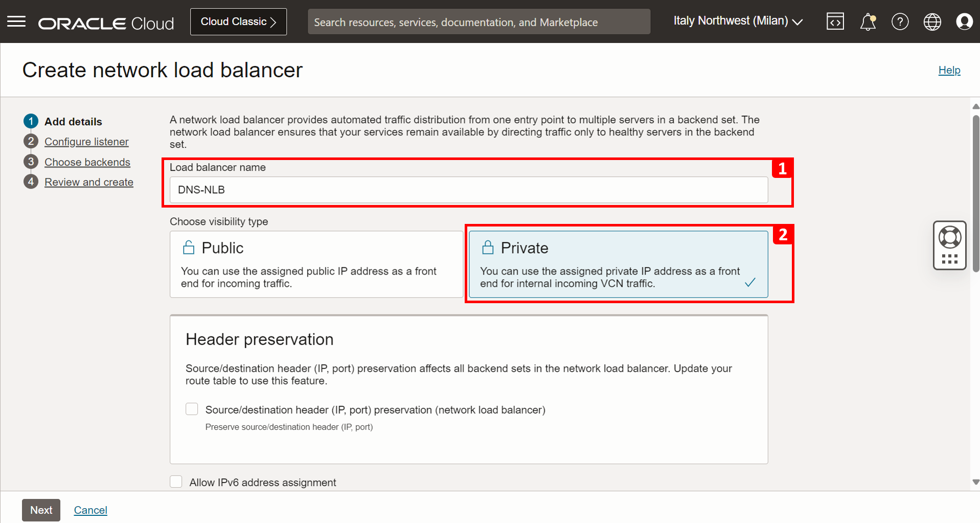Expand the Italy Northwest (Milan) region dropdown
The image size is (980, 523).
pyautogui.click(x=738, y=21)
